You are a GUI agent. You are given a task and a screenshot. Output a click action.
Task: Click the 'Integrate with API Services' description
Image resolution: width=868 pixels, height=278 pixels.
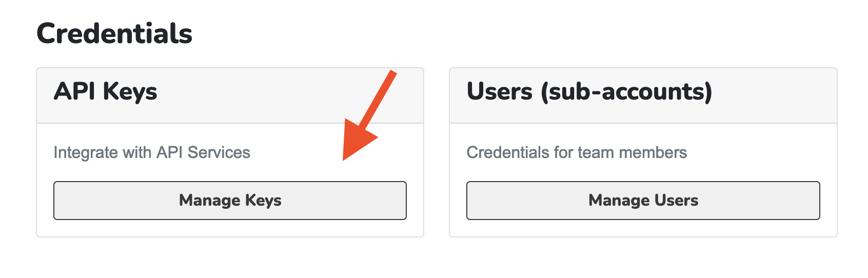152,153
